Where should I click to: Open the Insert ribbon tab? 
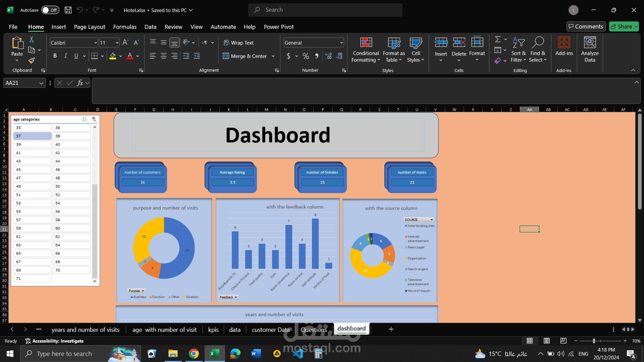[59, 27]
